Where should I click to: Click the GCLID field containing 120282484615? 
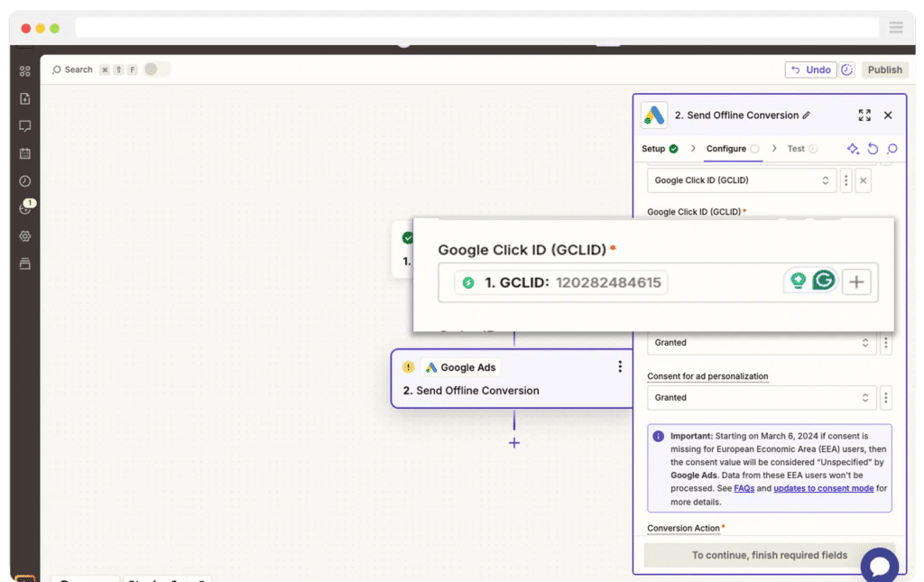pyautogui.click(x=658, y=282)
